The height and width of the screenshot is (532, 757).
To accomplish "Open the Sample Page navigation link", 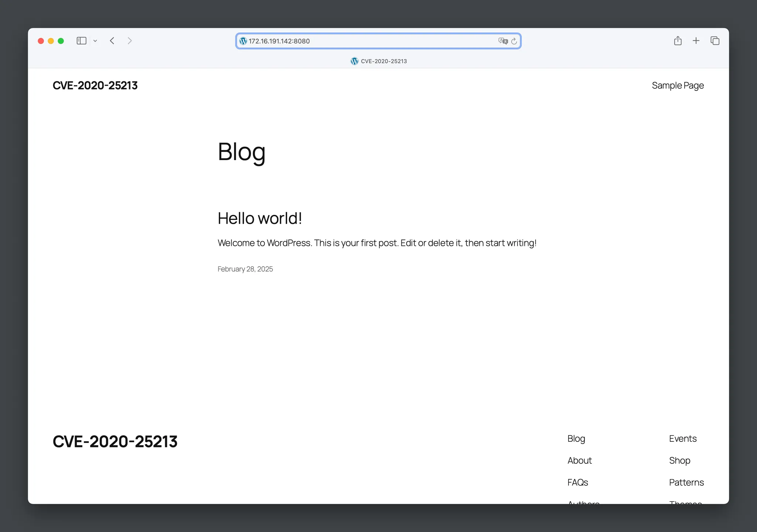I will tap(678, 85).
